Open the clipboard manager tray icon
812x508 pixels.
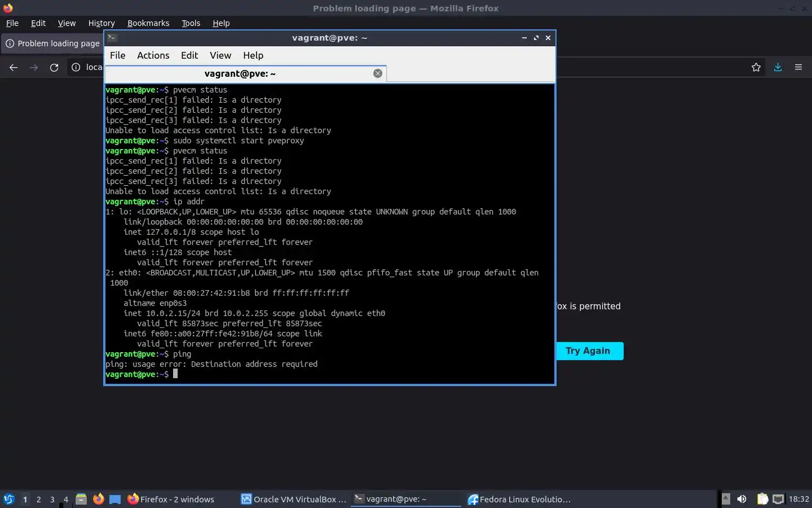[762, 499]
